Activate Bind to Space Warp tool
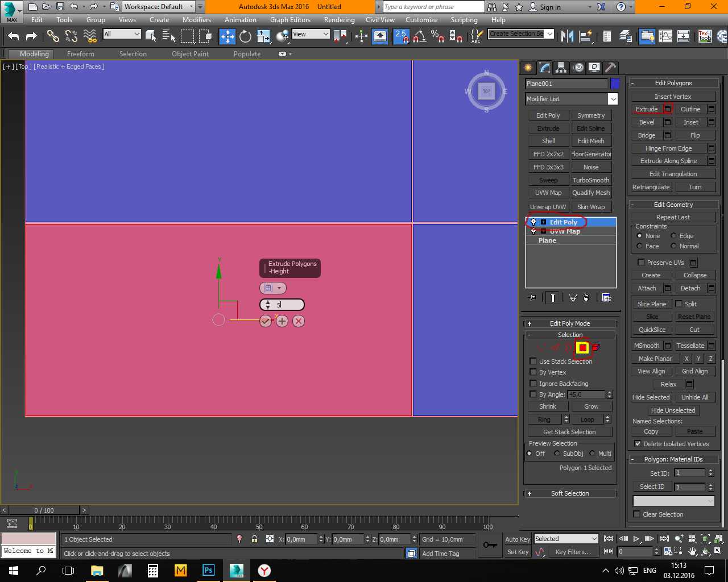The width and height of the screenshot is (728, 582). click(x=90, y=36)
